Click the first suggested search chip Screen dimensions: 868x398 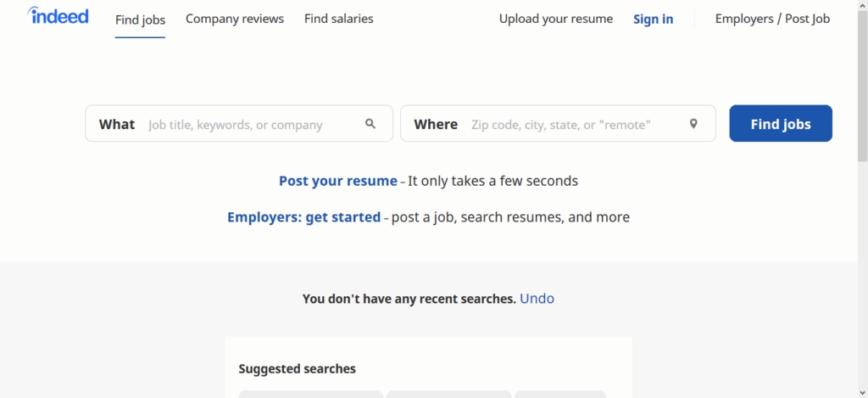point(310,394)
